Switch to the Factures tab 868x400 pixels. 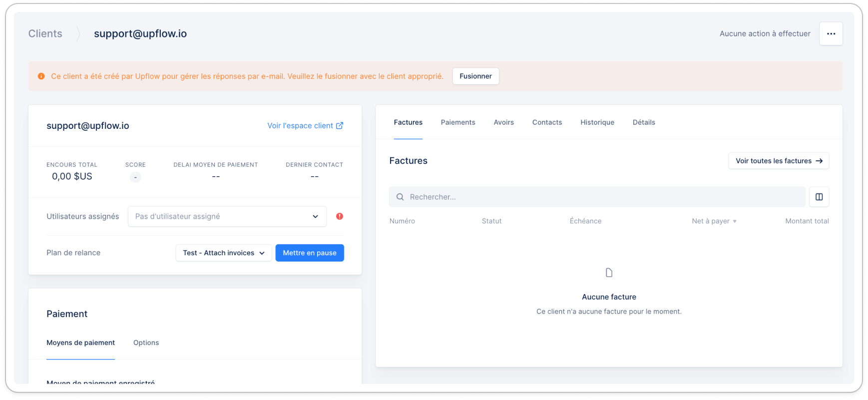(x=408, y=122)
